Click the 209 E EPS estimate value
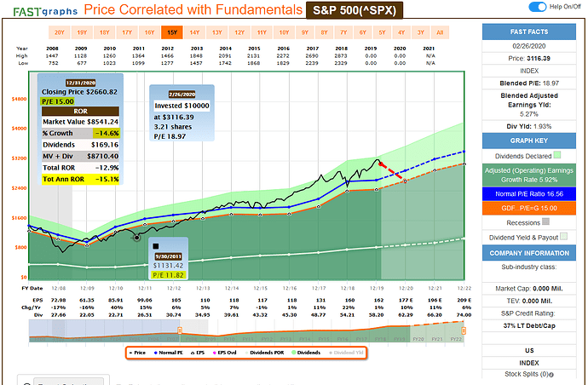The image size is (588, 385). tap(464, 301)
